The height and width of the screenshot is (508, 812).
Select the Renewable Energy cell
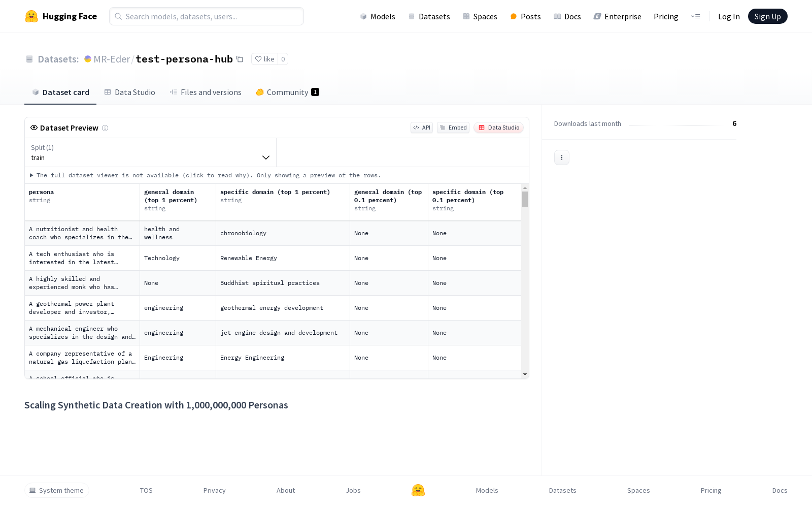(283, 258)
